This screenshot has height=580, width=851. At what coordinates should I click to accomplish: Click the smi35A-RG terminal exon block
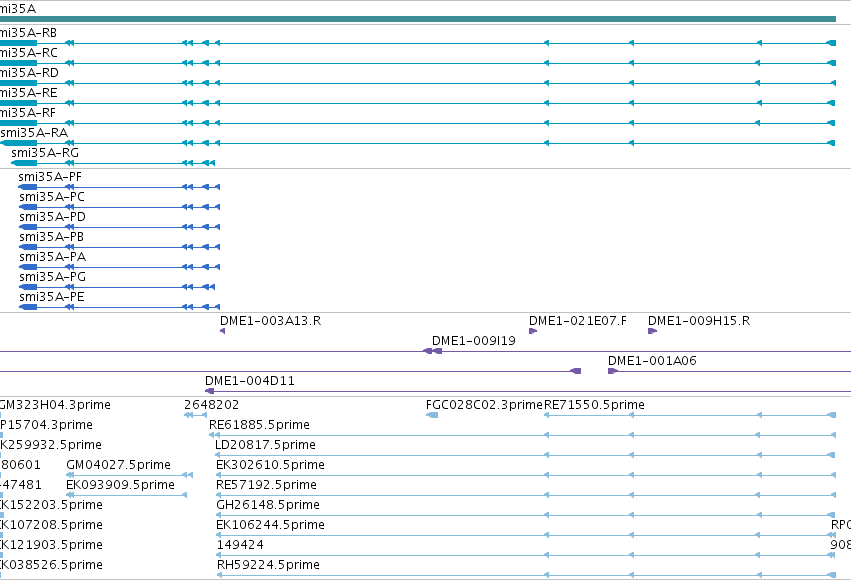click(24, 163)
